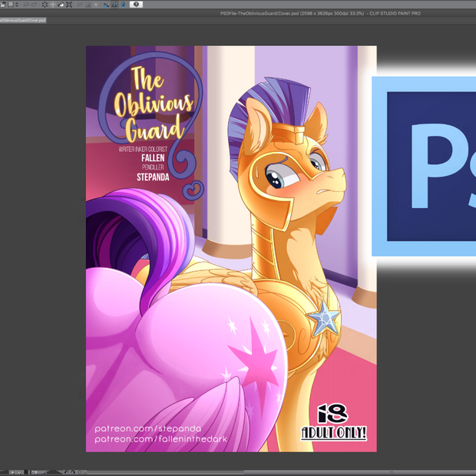Toggle Snap to Special Ruler

pos(114,5)
